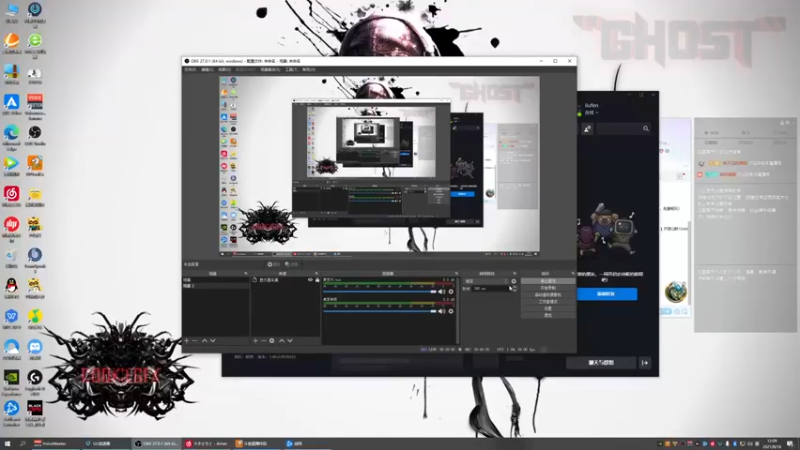800x450 pixels.
Task: Pop out the Scene Transitions dock panel
Action: click(514, 273)
